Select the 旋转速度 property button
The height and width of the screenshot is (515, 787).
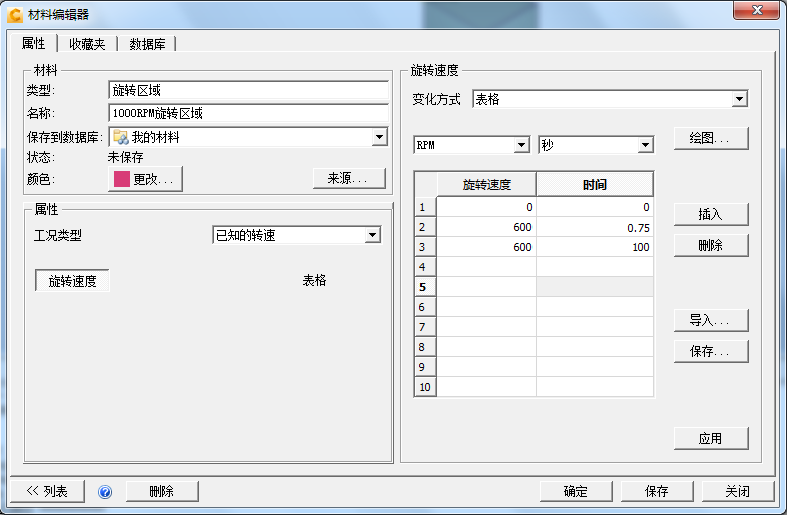point(72,281)
